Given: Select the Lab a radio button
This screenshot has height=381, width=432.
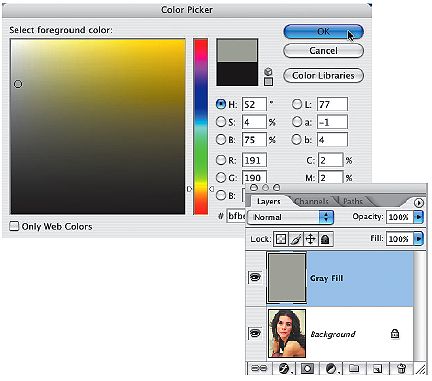Looking at the screenshot, I should tap(297, 122).
